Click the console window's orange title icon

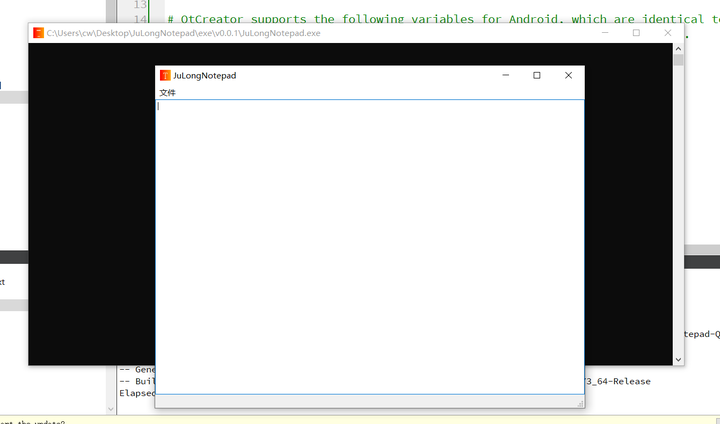point(39,33)
